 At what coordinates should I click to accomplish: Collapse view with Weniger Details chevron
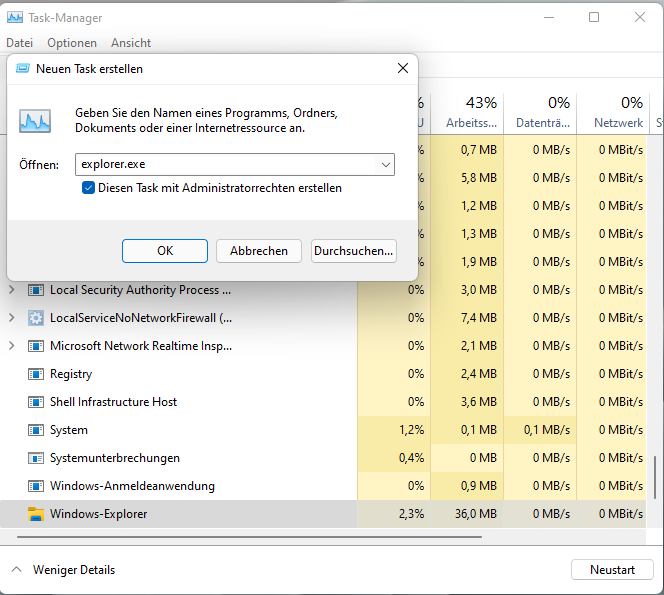click(x=17, y=569)
